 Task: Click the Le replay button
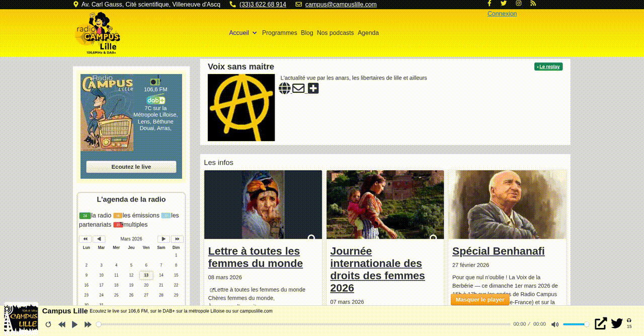(x=548, y=66)
